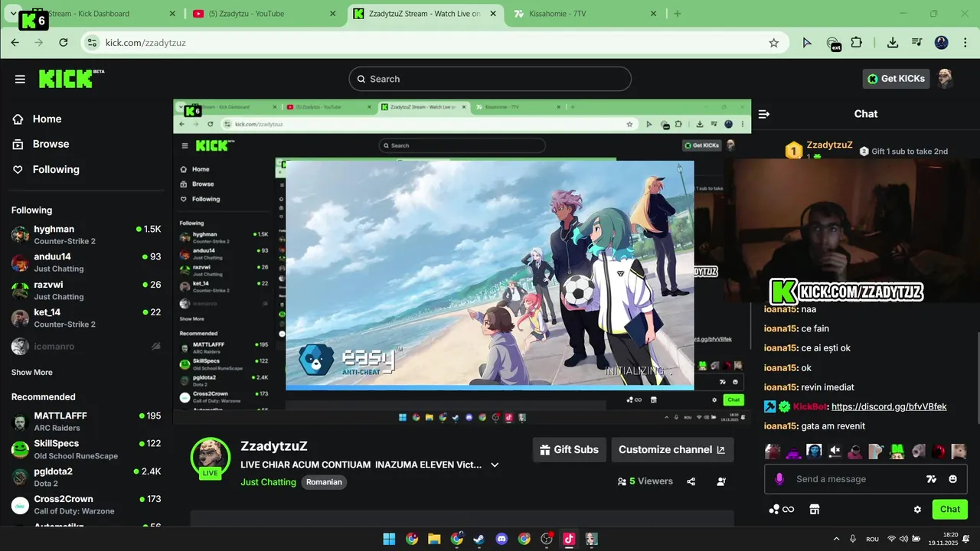View site information icon in address bar
This screenshot has width=980, height=551.
coord(93,43)
